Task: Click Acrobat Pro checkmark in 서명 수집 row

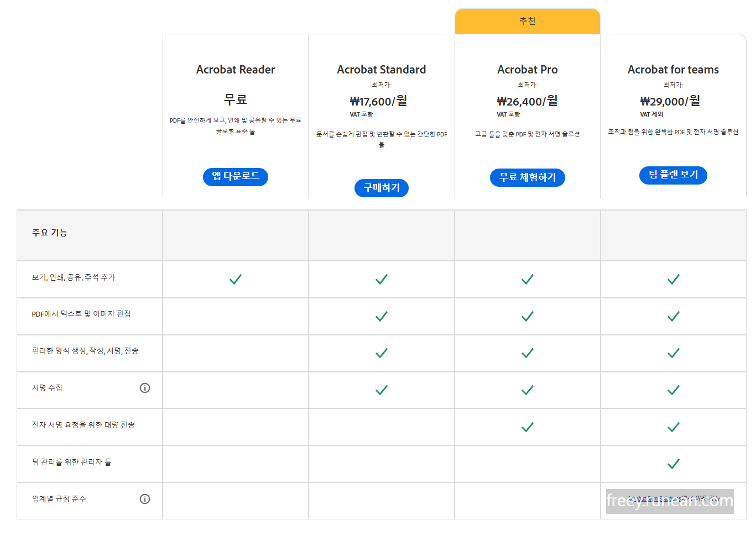Action: point(528,390)
